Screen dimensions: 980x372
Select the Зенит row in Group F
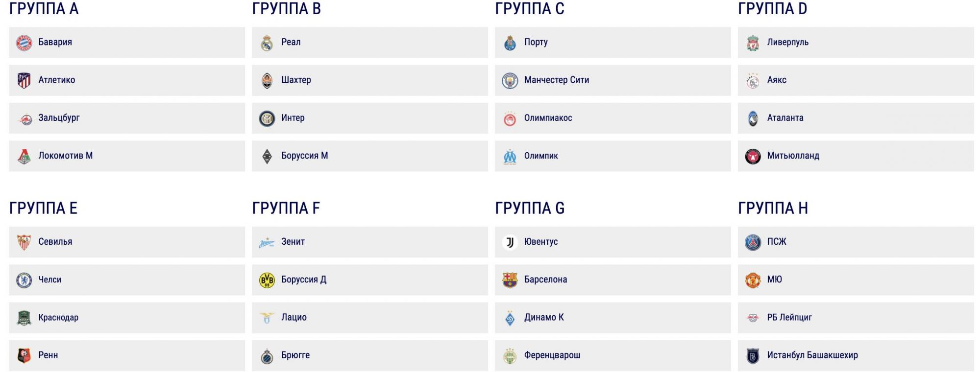click(x=369, y=242)
